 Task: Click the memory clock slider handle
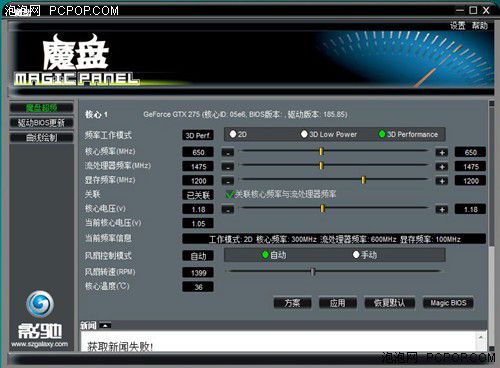(x=363, y=180)
